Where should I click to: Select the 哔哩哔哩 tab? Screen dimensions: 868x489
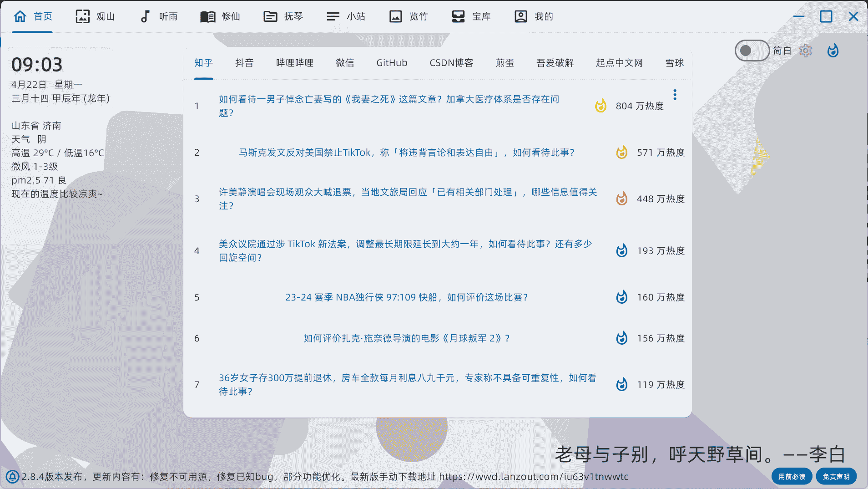(295, 63)
